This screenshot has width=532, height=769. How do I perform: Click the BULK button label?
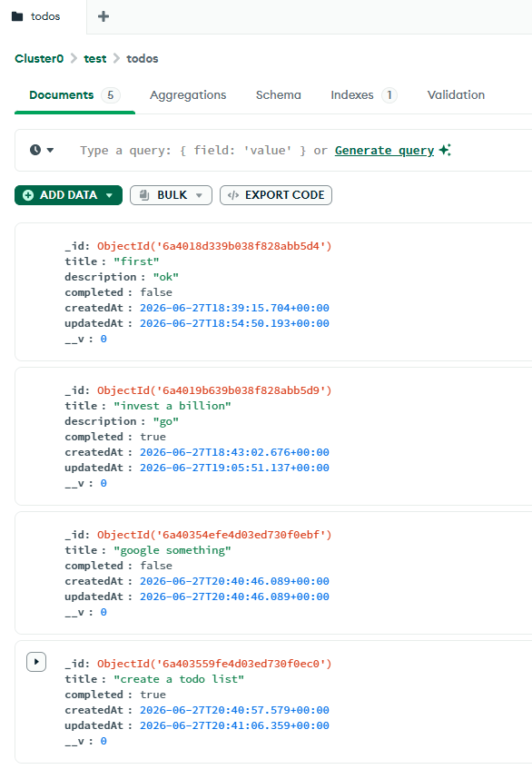pos(172,195)
